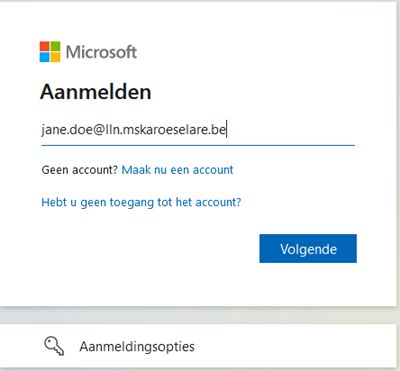Click the Microsoft wordmark text
The height and width of the screenshot is (371, 400).
(x=101, y=52)
